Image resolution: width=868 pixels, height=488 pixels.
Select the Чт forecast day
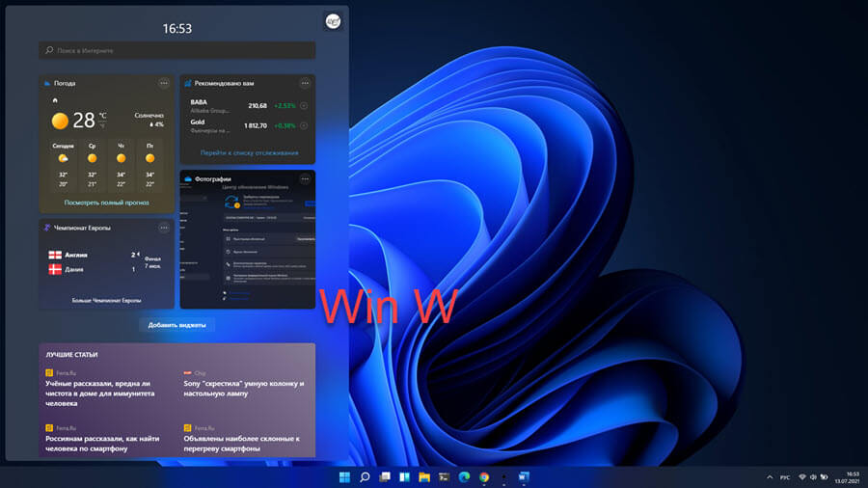pos(121,165)
